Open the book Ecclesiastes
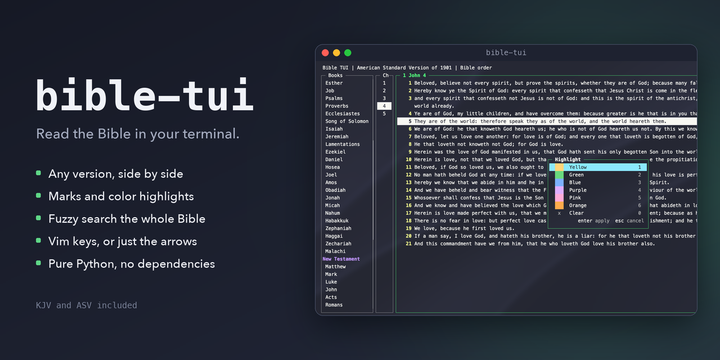Screen dimensions: 720x360 click(343, 113)
